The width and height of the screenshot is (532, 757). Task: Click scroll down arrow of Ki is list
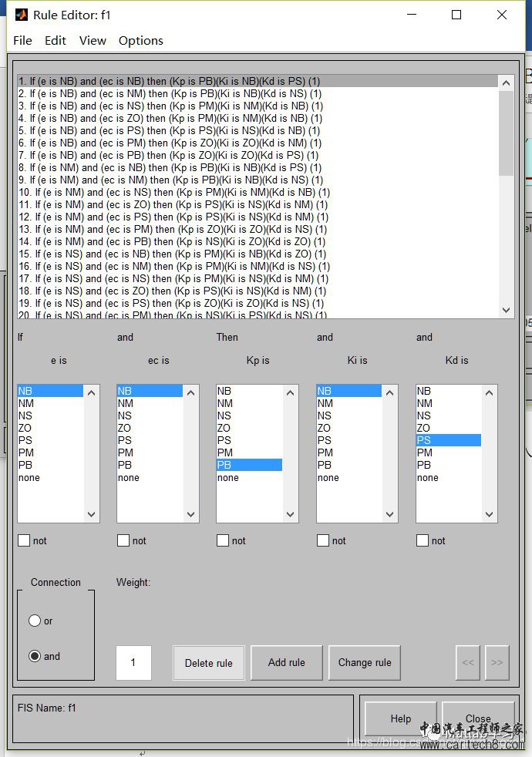tap(389, 515)
